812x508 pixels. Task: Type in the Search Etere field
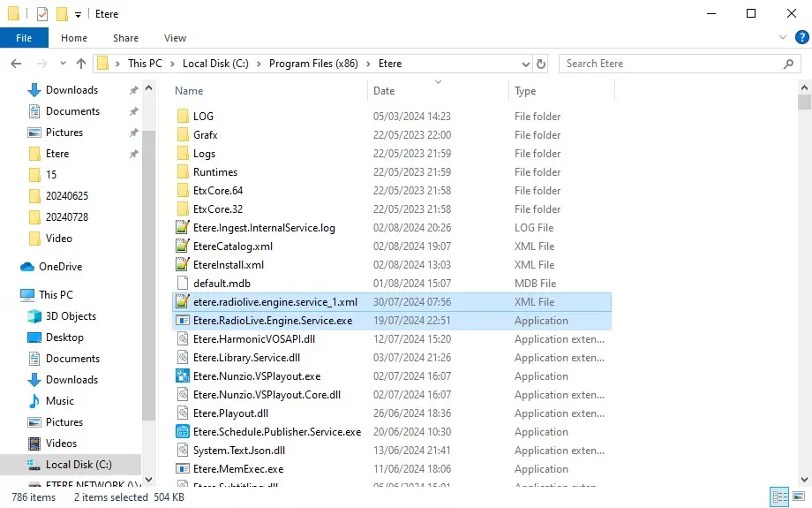(x=671, y=64)
